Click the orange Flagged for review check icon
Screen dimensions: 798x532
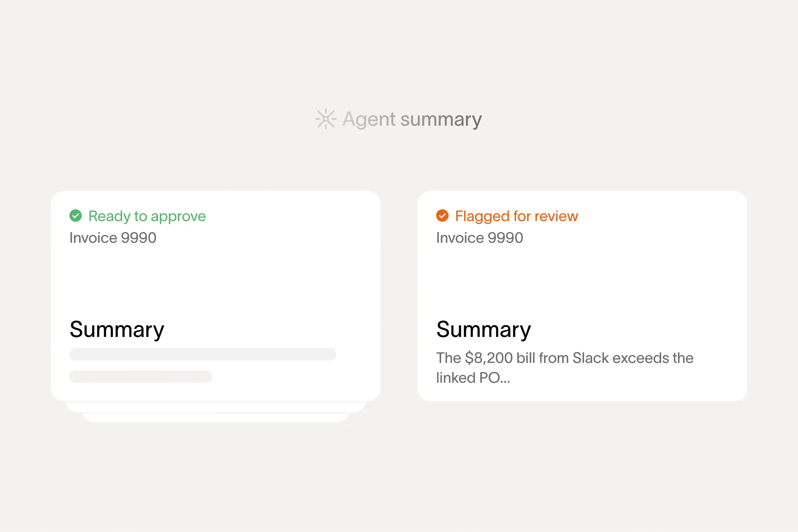click(442, 216)
